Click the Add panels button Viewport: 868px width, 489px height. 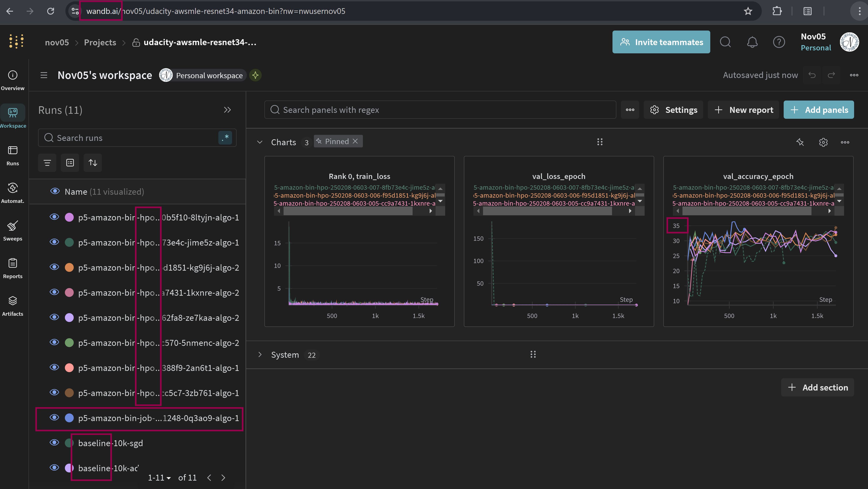point(819,110)
